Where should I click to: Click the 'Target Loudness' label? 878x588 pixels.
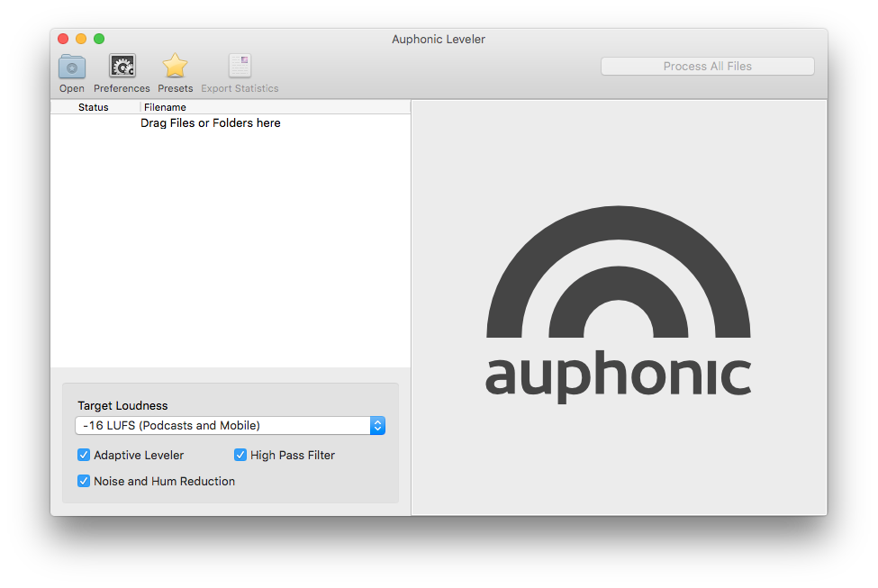click(122, 405)
